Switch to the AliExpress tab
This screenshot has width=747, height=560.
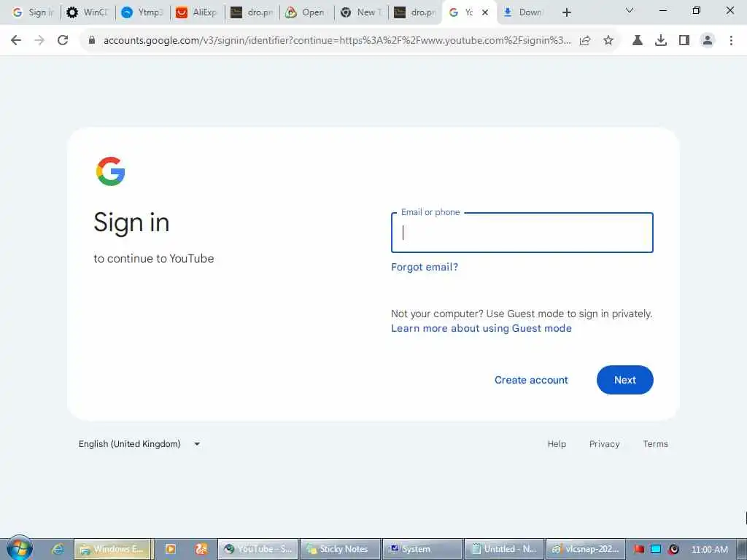196,12
